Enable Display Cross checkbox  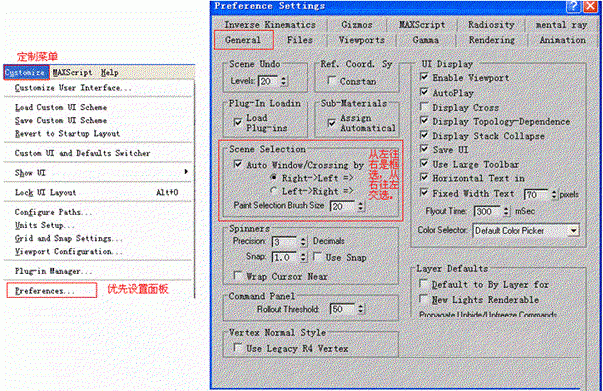coord(424,106)
